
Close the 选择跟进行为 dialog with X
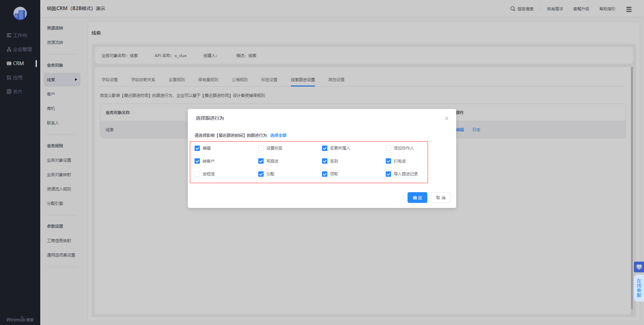point(447,118)
